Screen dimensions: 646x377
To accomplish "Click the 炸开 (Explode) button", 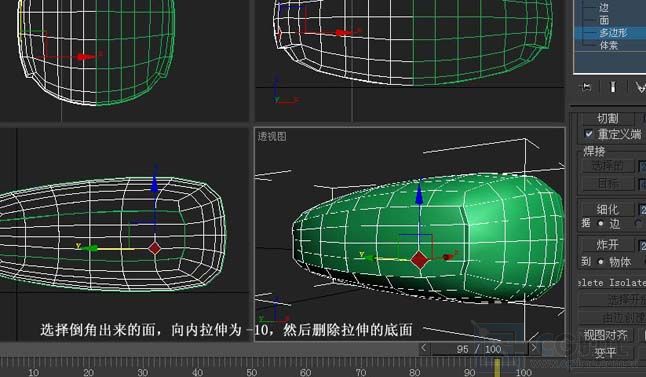I will (x=608, y=245).
